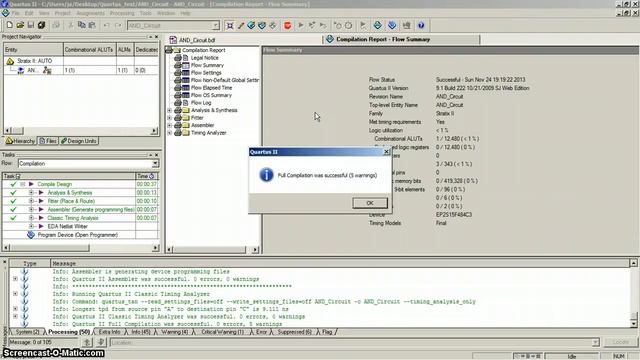Click the Redo arrow toolbar icon

pos(118,25)
